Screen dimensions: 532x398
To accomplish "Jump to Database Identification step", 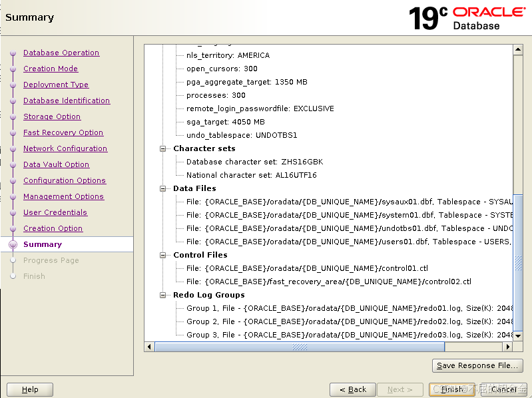I will click(x=67, y=100).
